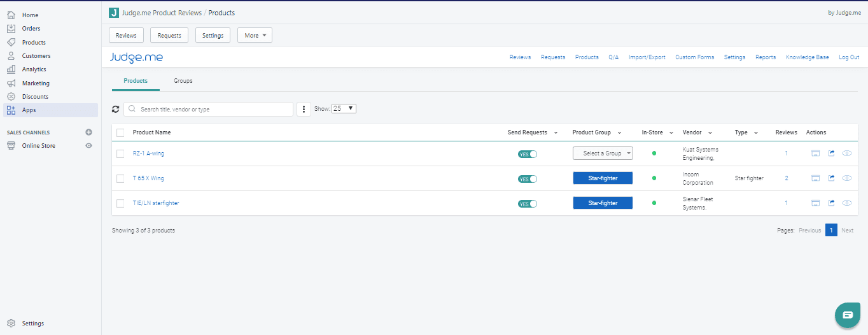This screenshot has width=868, height=335.
Task: Check the box next to T 65 X Wing
Action: point(120,178)
